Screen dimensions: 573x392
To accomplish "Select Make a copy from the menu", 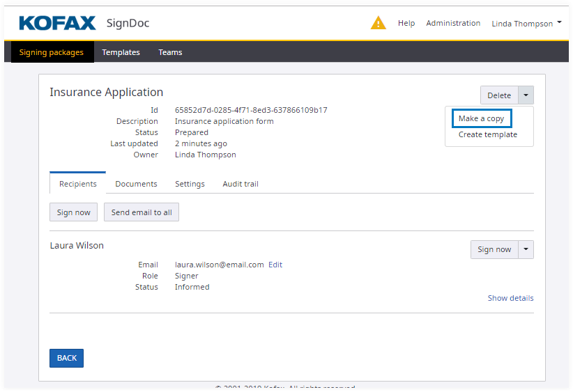I will 481,118.
